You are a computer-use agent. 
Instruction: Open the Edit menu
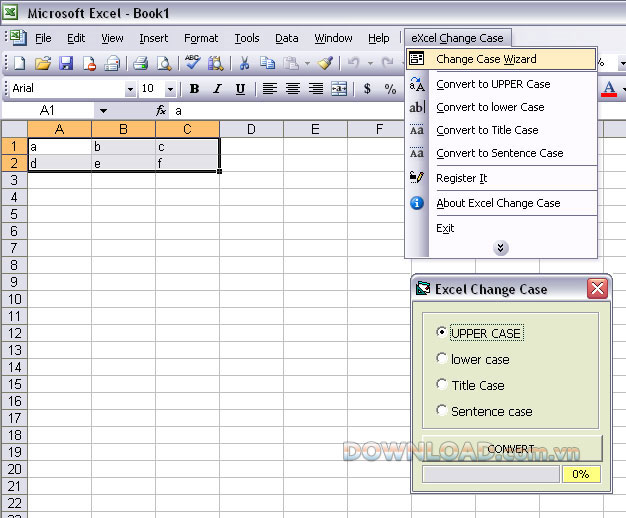point(76,38)
